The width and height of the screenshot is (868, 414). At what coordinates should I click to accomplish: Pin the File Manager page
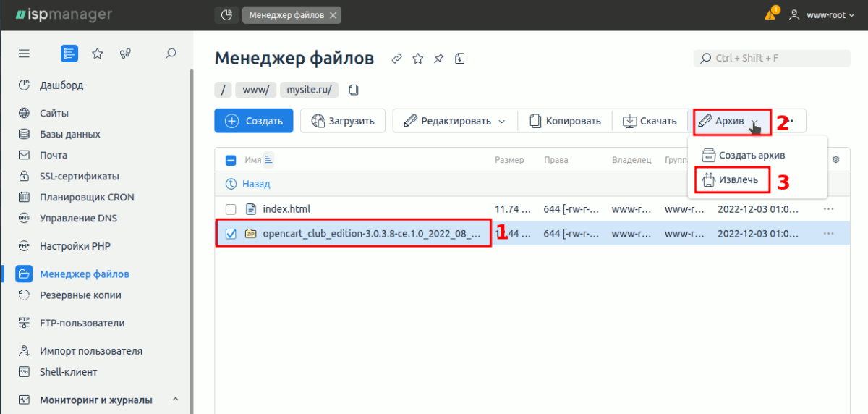(x=438, y=59)
